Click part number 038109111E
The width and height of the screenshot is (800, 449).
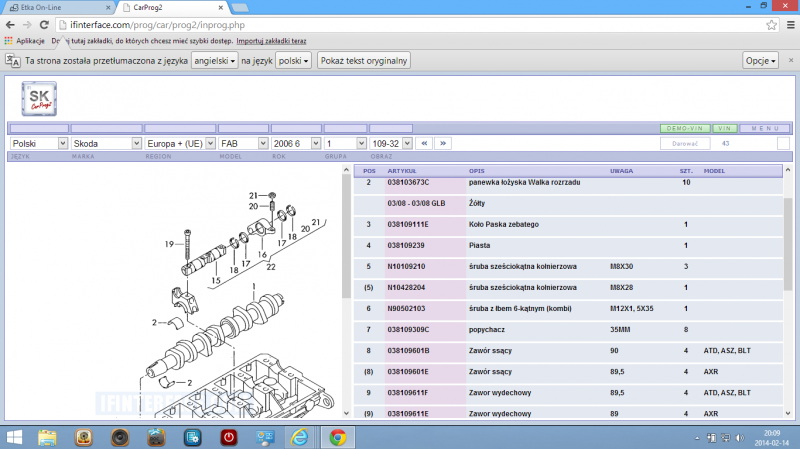point(408,224)
